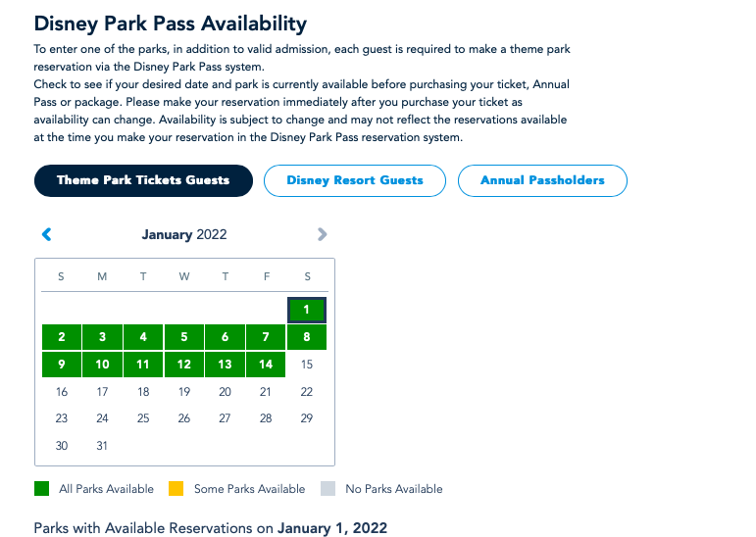Select Theme Park Tickets Guests tab

[x=143, y=180]
